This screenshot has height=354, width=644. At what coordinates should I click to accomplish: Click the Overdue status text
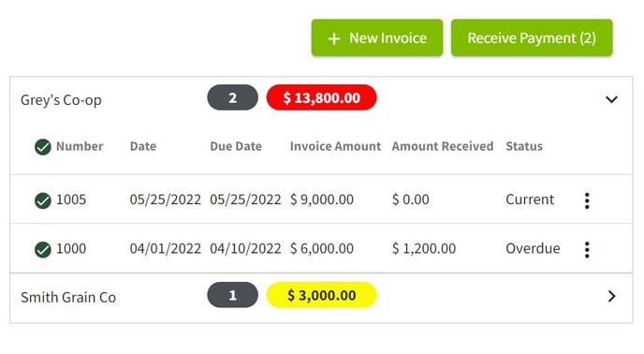pos(533,248)
